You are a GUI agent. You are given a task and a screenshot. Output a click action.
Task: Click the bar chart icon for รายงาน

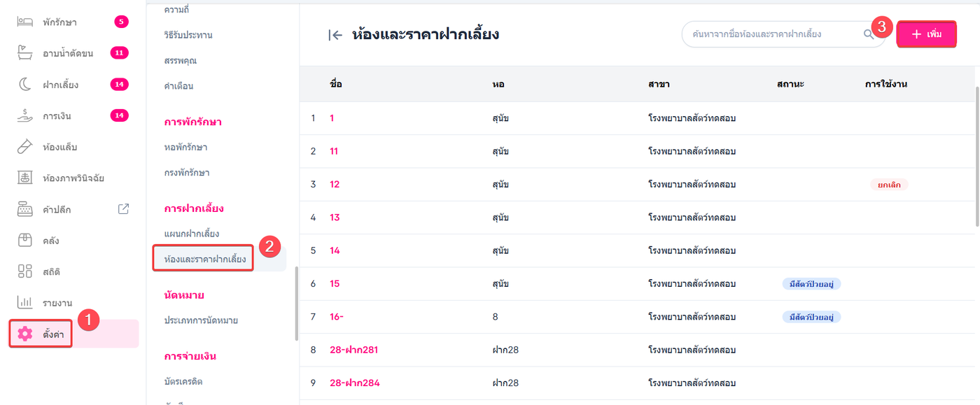pos(25,302)
